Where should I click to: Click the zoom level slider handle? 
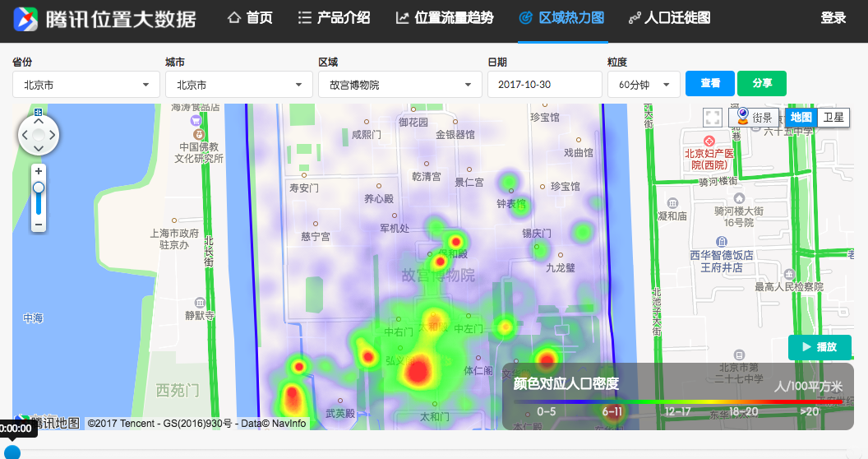click(38, 188)
